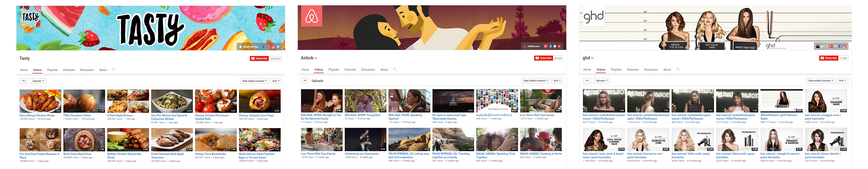The image size is (868, 169).
Task: Click verified badge beside Airbnb name
Action: pos(316,58)
